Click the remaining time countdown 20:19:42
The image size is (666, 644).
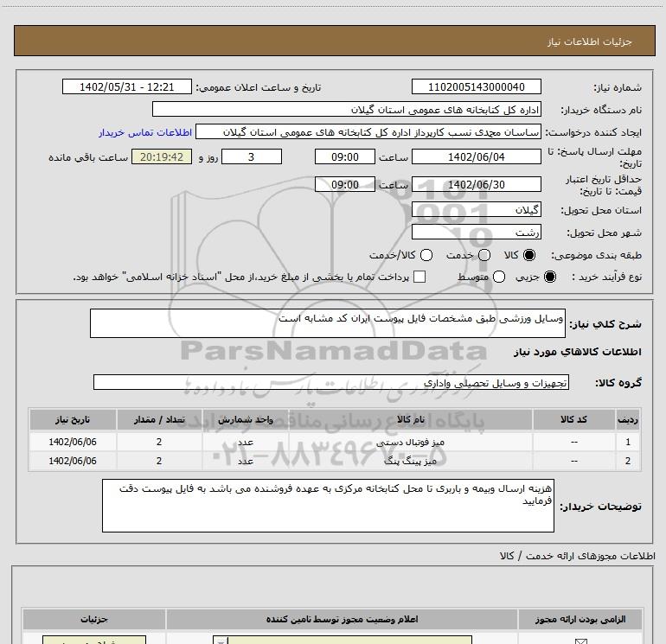coord(162,157)
